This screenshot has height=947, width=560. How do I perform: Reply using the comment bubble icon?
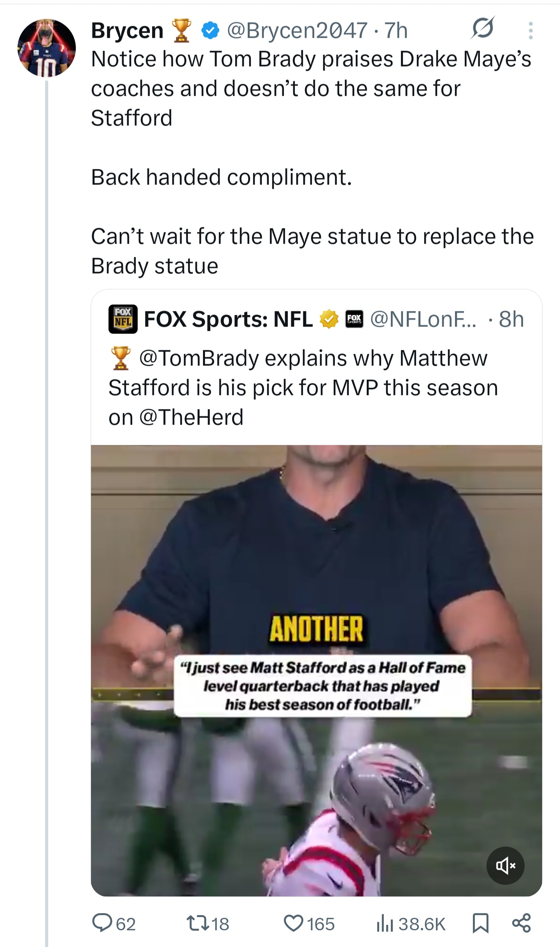click(x=102, y=923)
